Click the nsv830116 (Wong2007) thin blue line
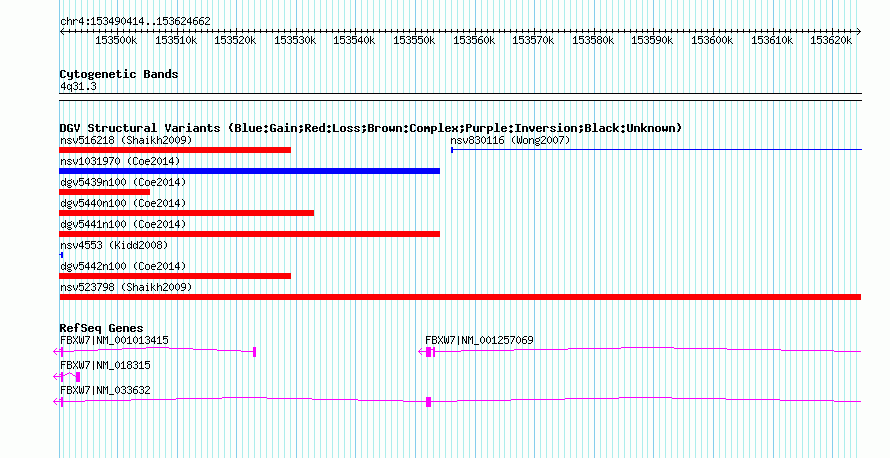The image size is (890, 458). tap(656, 150)
